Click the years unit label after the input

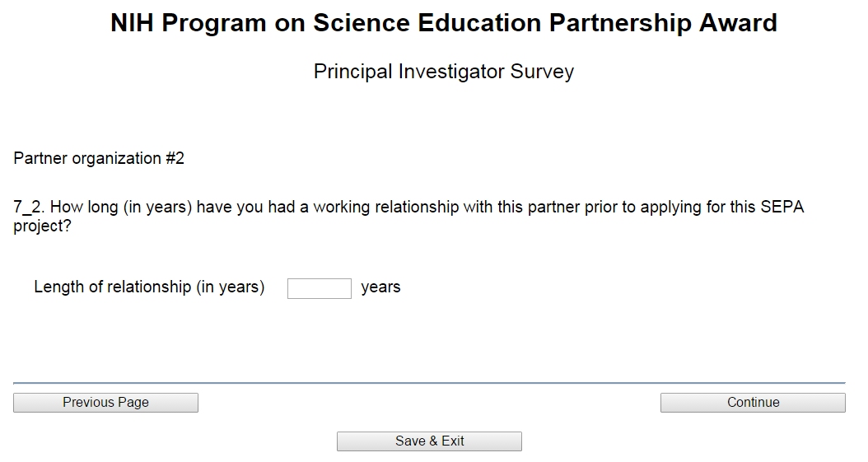click(380, 287)
